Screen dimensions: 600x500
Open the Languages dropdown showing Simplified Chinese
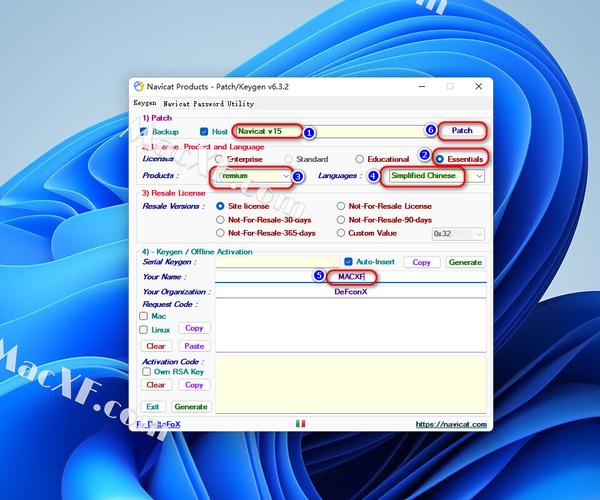(x=436, y=176)
